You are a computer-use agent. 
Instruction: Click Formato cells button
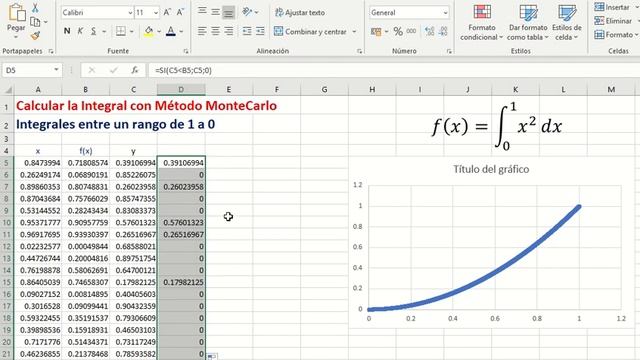614,35
